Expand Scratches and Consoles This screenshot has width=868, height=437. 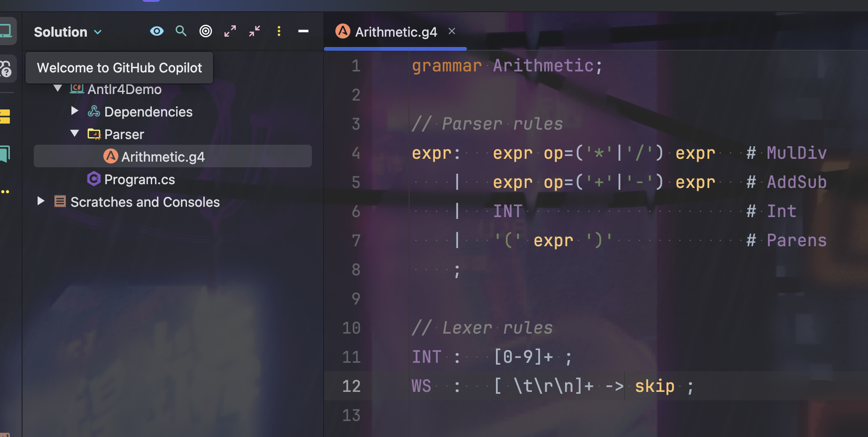[x=40, y=201]
